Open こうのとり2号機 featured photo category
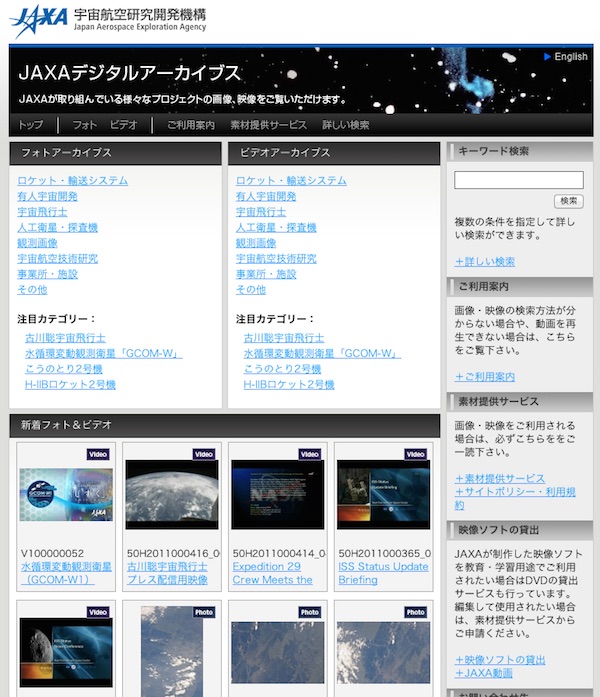Image resolution: width=600 pixels, height=697 pixels. point(64,369)
